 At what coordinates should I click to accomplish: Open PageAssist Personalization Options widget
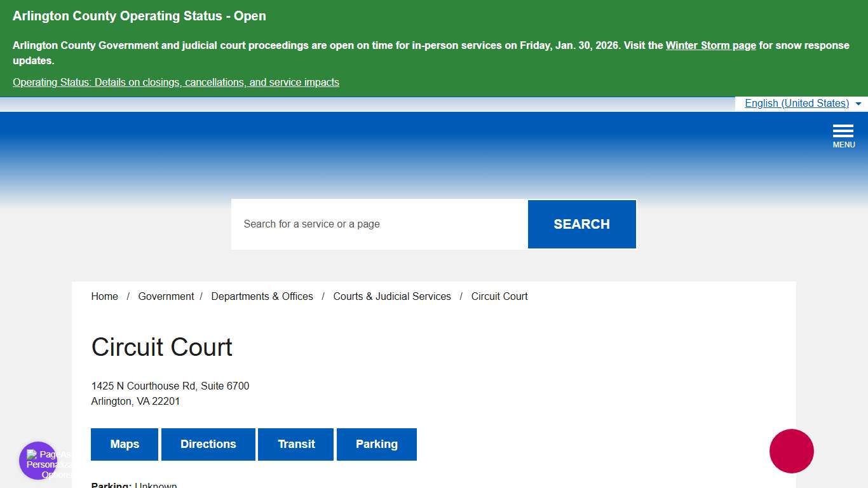click(x=38, y=460)
